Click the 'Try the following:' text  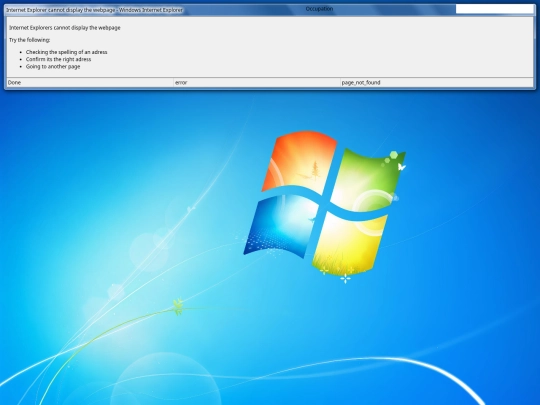tap(30, 40)
